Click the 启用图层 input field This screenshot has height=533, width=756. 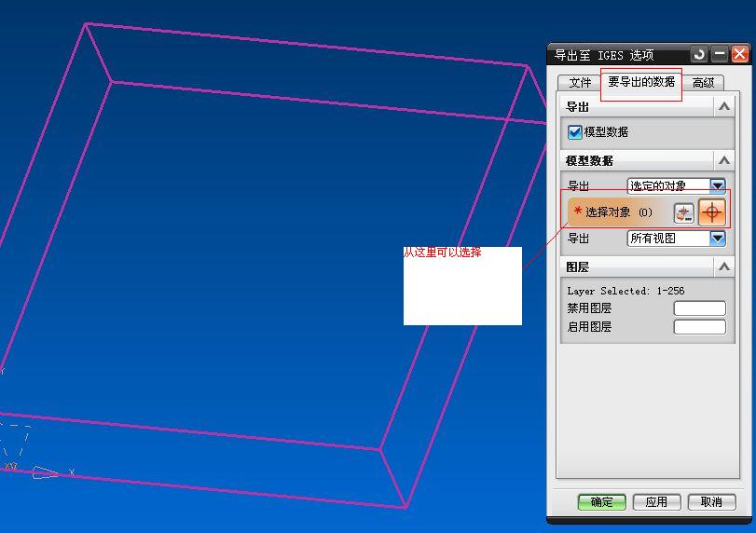tap(699, 327)
